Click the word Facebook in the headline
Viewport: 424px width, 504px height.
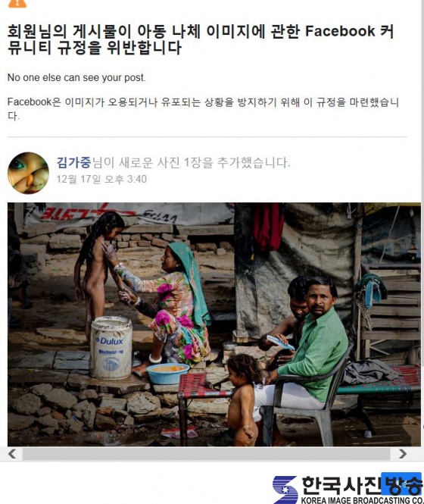tap(340, 31)
